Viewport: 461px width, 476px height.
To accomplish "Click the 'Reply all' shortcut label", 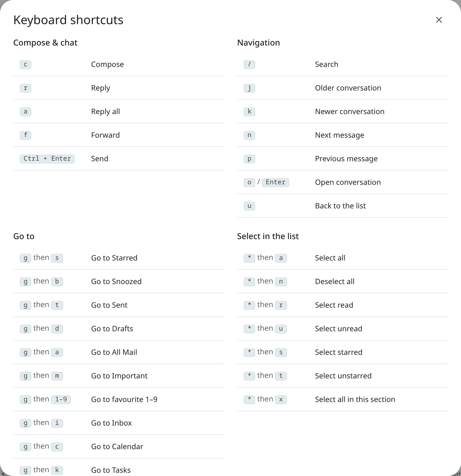I will coord(105,112).
